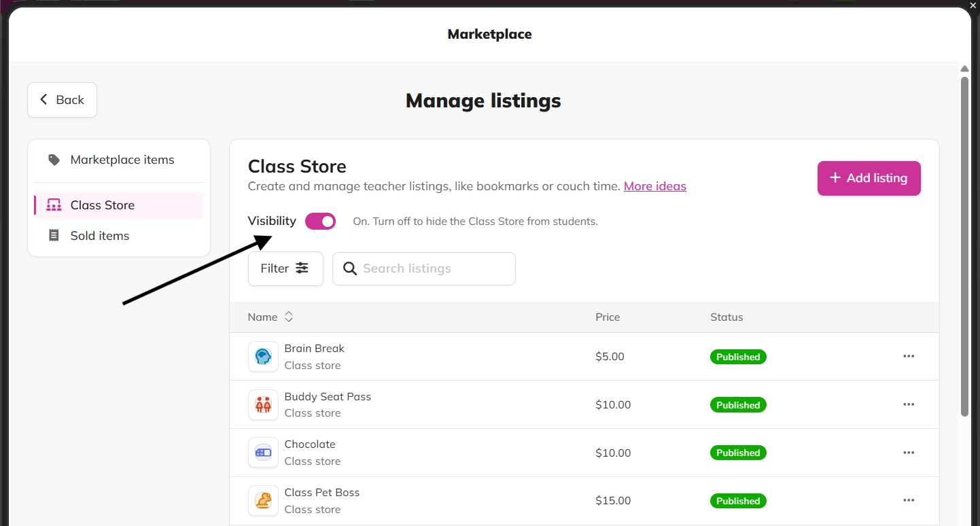The image size is (980, 526).
Task: Click 'Class store' subtitle under Brain Break
Action: coord(313,366)
